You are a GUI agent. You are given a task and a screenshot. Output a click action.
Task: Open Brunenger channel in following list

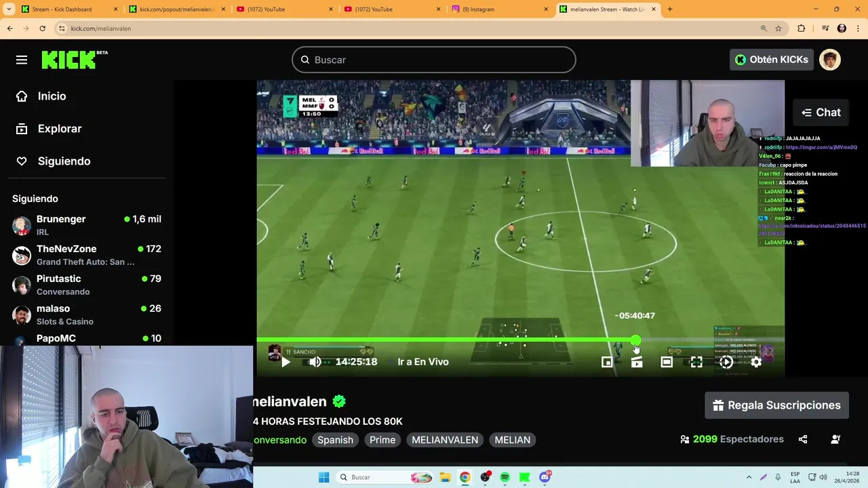tap(87, 225)
